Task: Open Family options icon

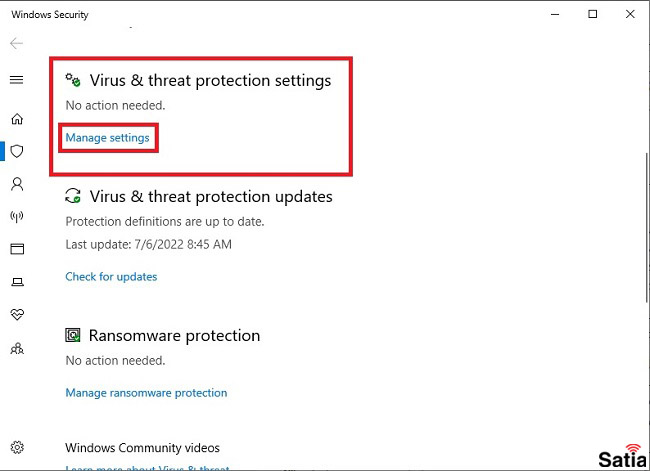Action: coord(17,348)
